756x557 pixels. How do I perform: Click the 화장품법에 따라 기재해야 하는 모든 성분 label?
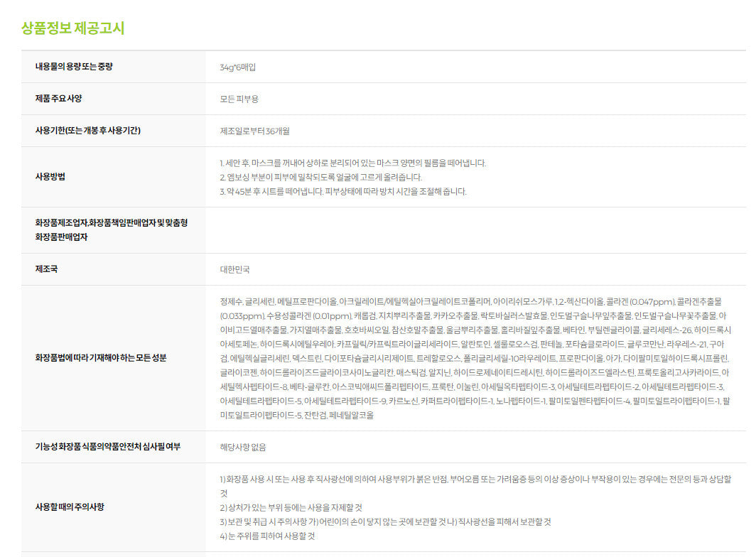point(101,357)
